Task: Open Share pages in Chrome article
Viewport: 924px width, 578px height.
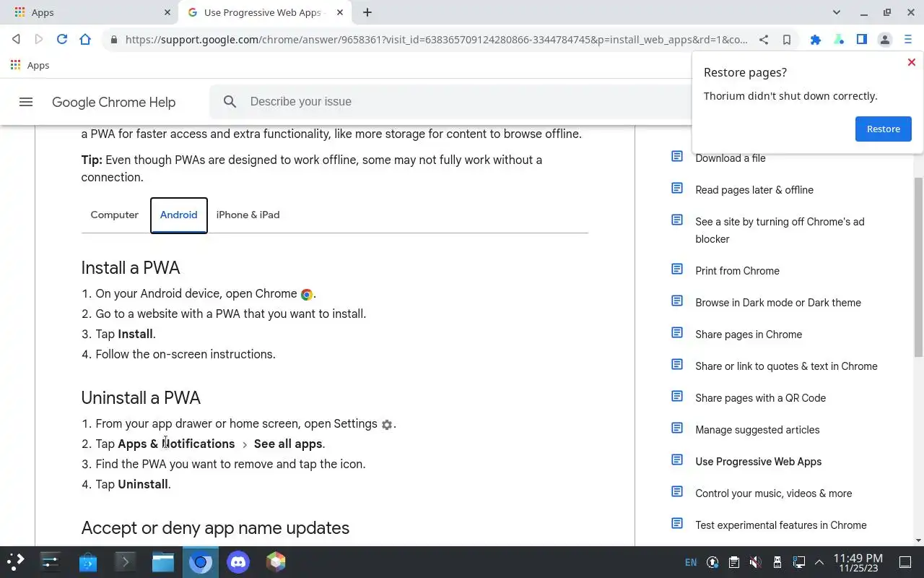Action: click(x=749, y=335)
